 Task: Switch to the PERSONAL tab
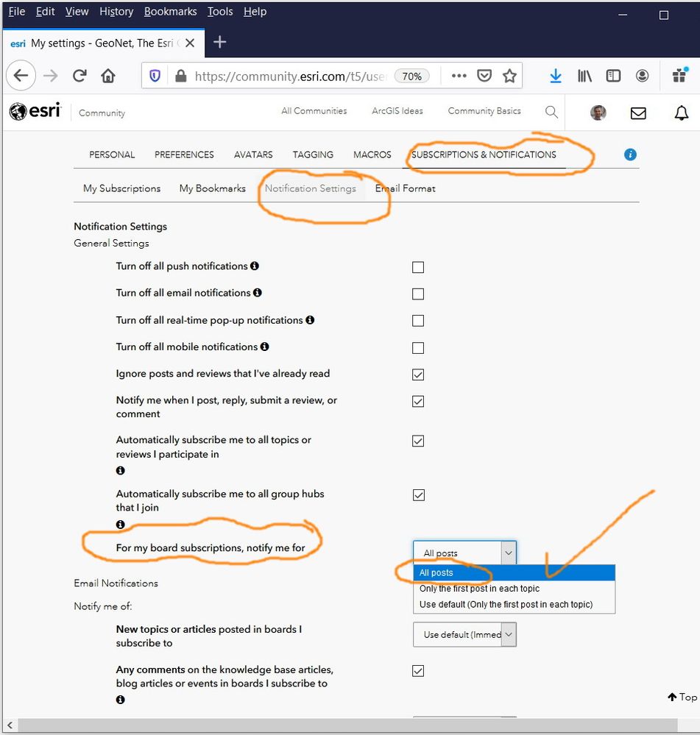coord(112,155)
